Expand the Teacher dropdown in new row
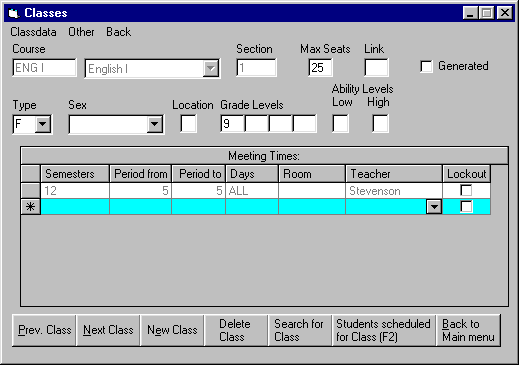 pyautogui.click(x=434, y=207)
